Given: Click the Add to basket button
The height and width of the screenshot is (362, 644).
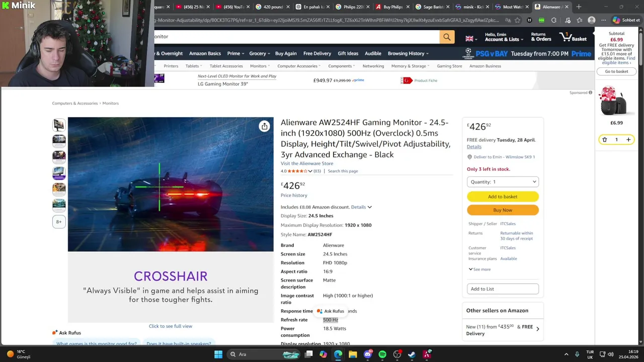Looking at the screenshot, I should pyautogui.click(x=503, y=197).
